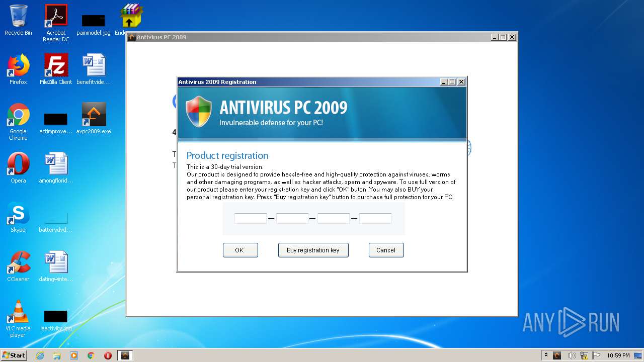This screenshot has height=362, width=644.
Task: Close the Antivirus 2009 Registration dialog
Action: 461,82
